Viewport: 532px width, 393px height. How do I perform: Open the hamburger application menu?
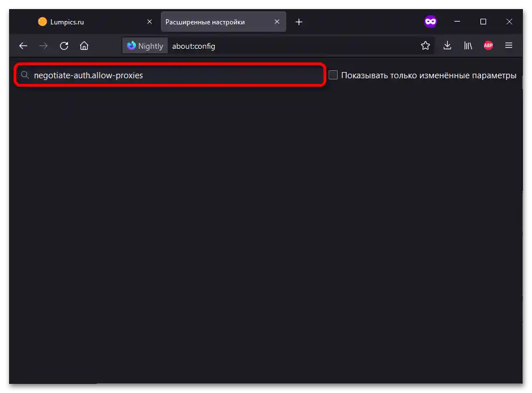click(x=509, y=45)
